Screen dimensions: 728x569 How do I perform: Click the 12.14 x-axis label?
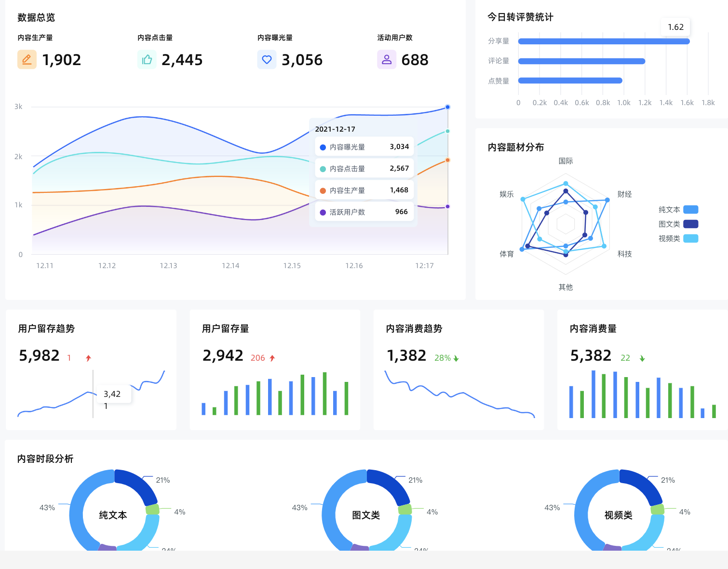[230, 266]
